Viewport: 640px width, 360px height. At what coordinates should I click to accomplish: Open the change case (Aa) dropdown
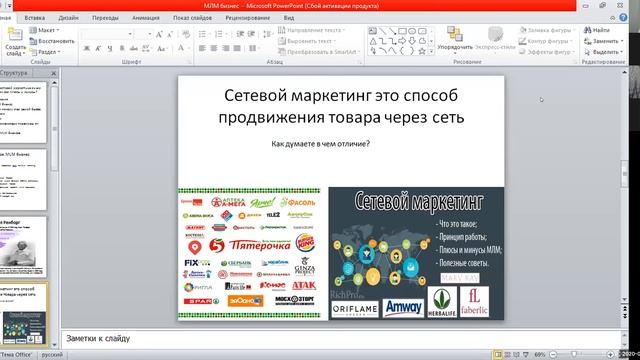(162, 49)
